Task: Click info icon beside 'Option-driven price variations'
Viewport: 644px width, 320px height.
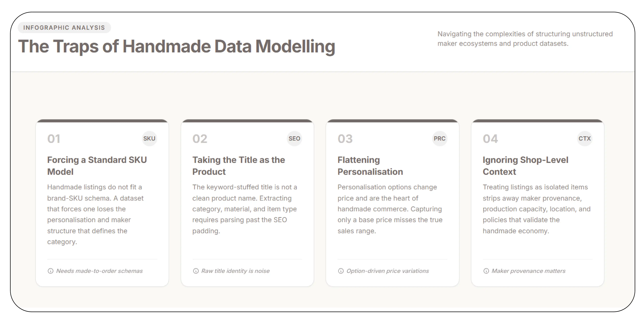Action: click(341, 271)
